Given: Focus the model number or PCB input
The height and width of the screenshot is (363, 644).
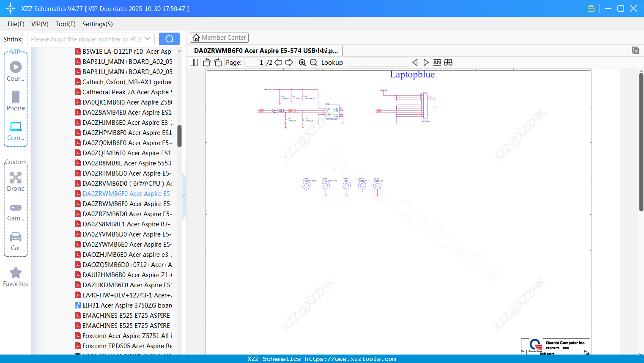Looking at the screenshot, I should click(86, 39).
